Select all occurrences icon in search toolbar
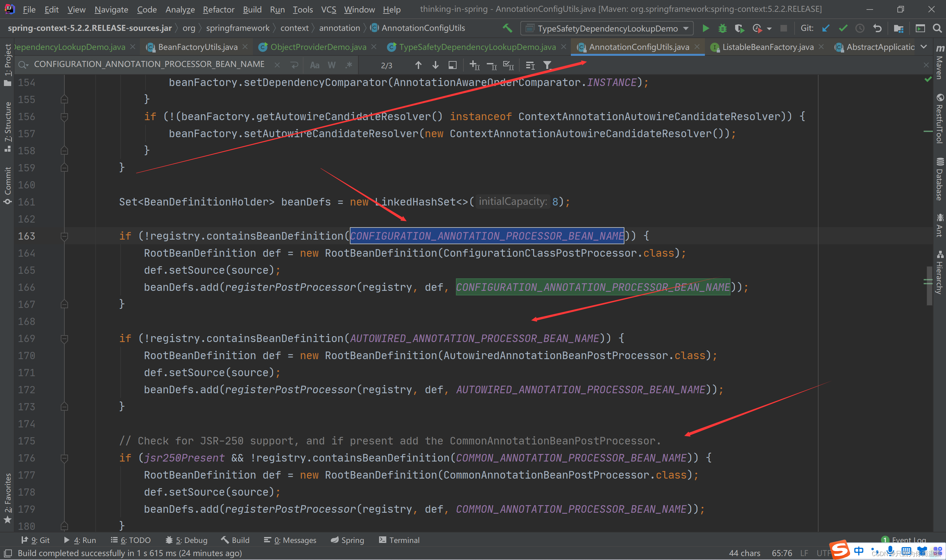The image size is (946, 560). click(x=508, y=65)
